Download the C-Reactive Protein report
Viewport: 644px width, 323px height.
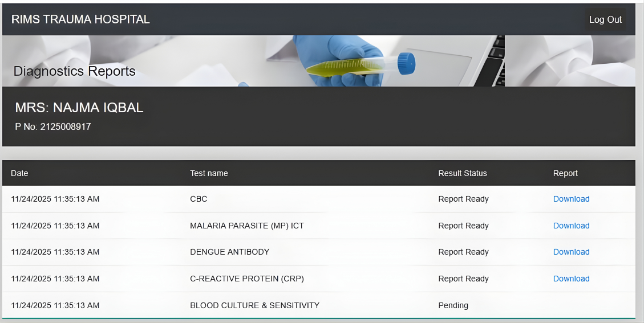[x=571, y=279]
